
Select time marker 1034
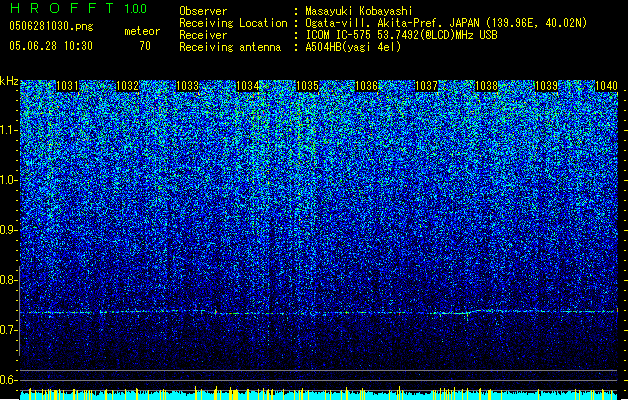click(248, 86)
